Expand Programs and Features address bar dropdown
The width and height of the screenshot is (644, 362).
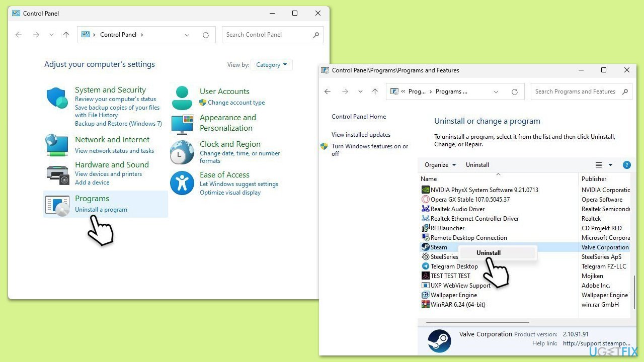(x=496, y=92)
